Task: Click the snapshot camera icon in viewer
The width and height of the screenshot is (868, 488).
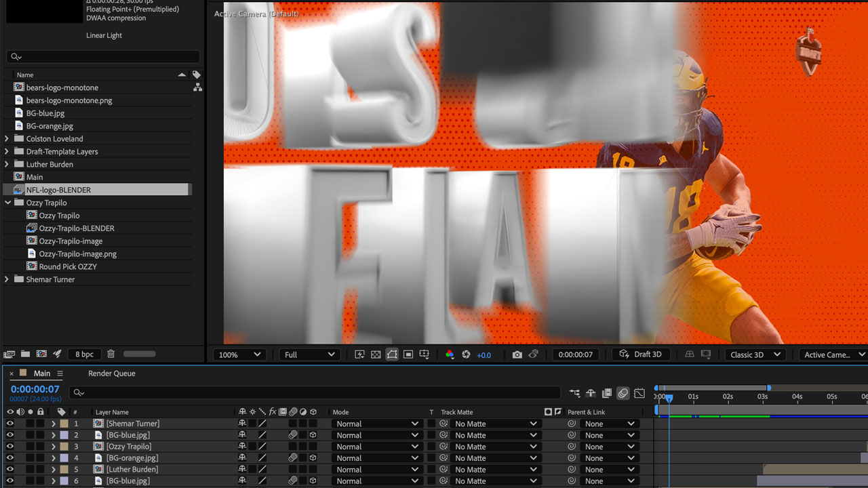Action: 517,354
